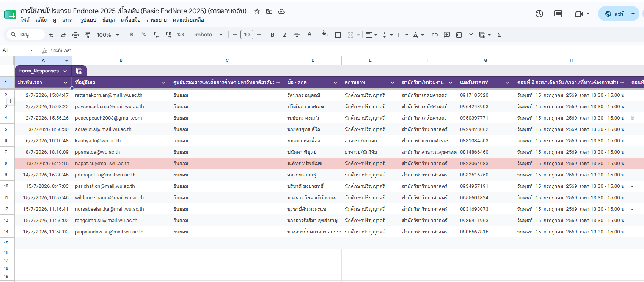Open the ความช่วยเหลือ menu
This screenshot has height=282, width=644.
click(x=188, y=20)
